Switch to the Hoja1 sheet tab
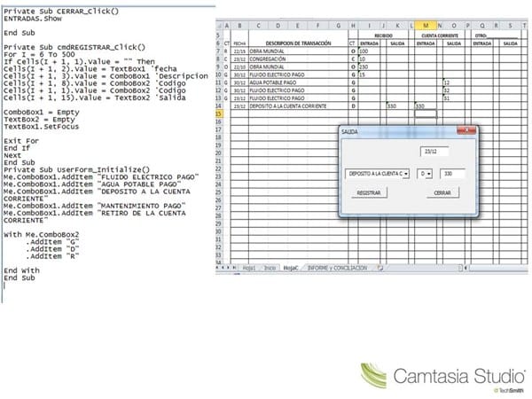Viewport: 532px width, 399px height. [x=248, y=268]
